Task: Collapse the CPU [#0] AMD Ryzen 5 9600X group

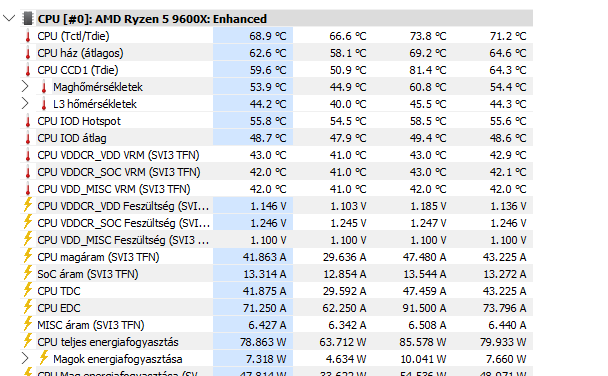Action: 9,18
